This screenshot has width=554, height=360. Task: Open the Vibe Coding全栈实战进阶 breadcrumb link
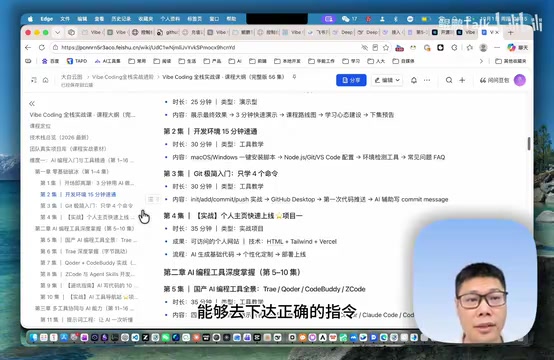tap(123, 77)
